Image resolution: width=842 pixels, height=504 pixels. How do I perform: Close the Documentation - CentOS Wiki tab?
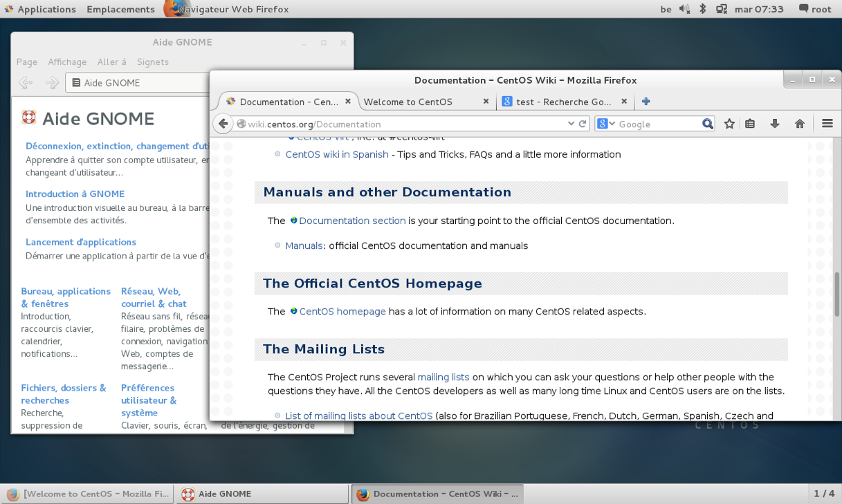pos(348,101)
